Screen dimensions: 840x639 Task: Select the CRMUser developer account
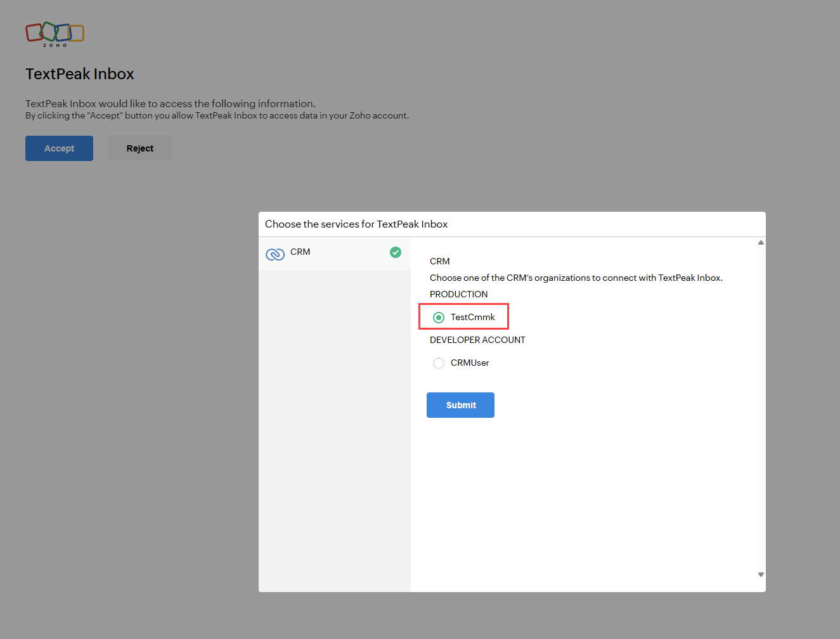pyautogui.click(x=438, y=363)
